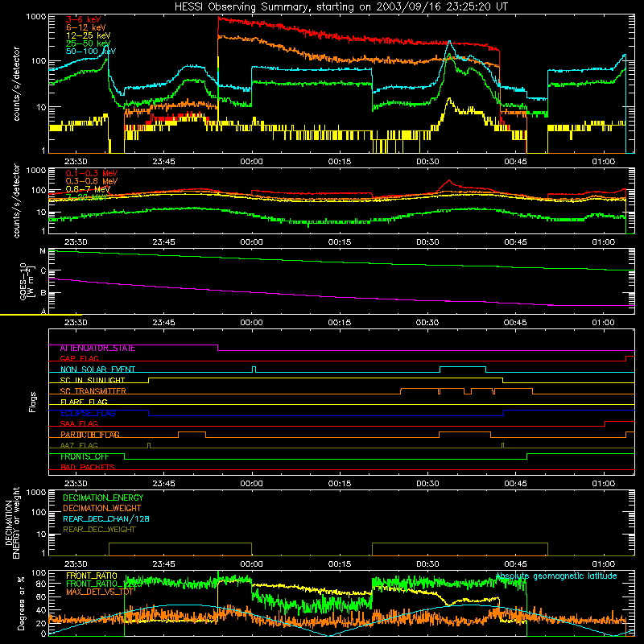644x644 pixels.
Task: Click the C class tick on GOES axis
Action: click(43, 271)
